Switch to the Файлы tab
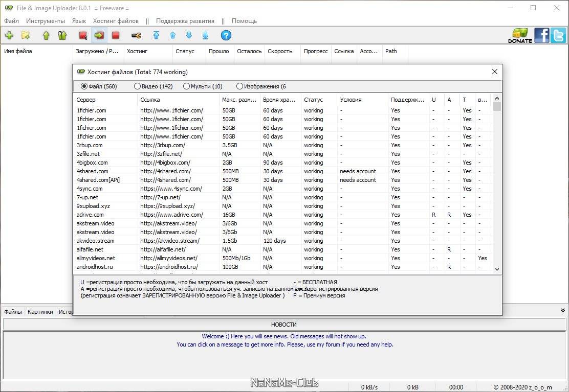This screenshot has width=569, height=392. click(13, 312)
